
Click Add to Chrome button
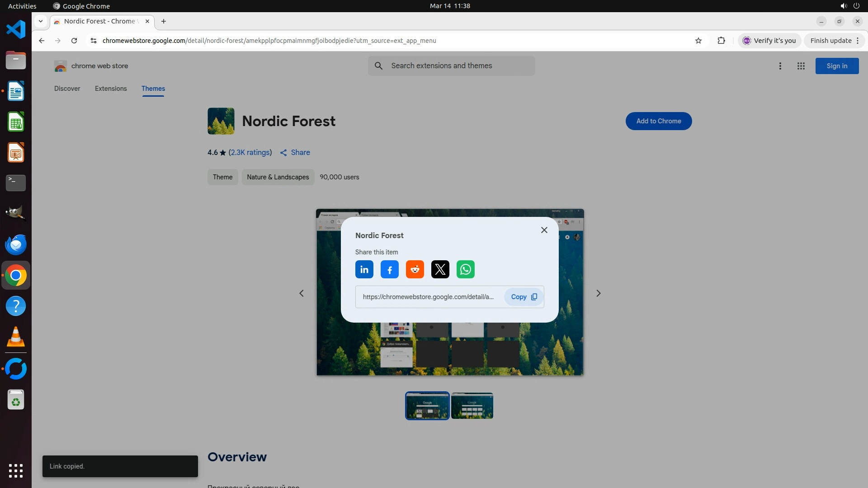(658, 121)
